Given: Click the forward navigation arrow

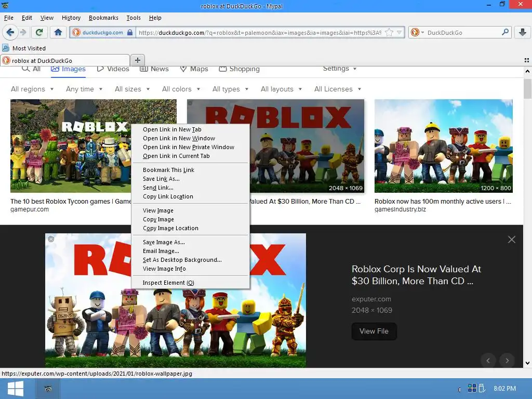Looking at the screenshot, I should pos(23,32).
